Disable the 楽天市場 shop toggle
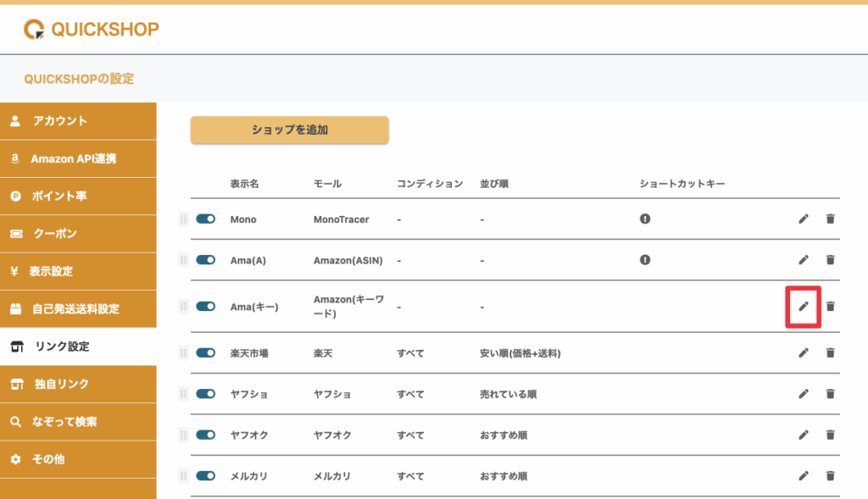The height and width of the screenshot is (499, 868). (x=206, y=352)
